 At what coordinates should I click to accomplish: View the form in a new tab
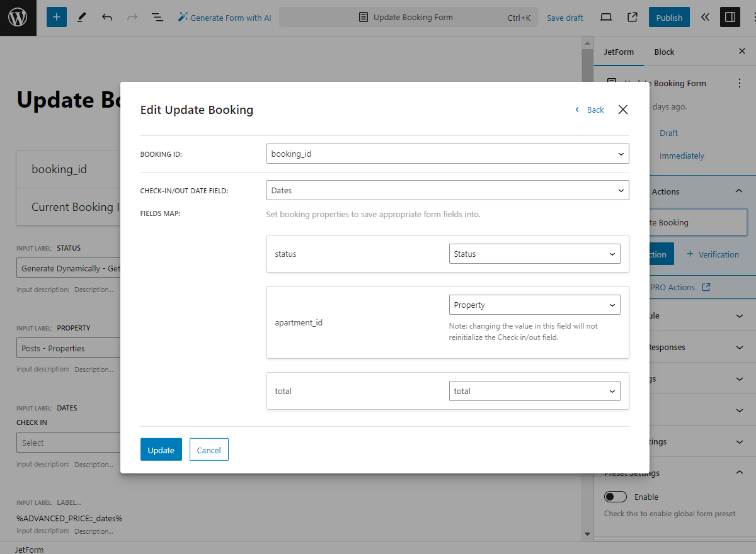click(x=632, y=17)
